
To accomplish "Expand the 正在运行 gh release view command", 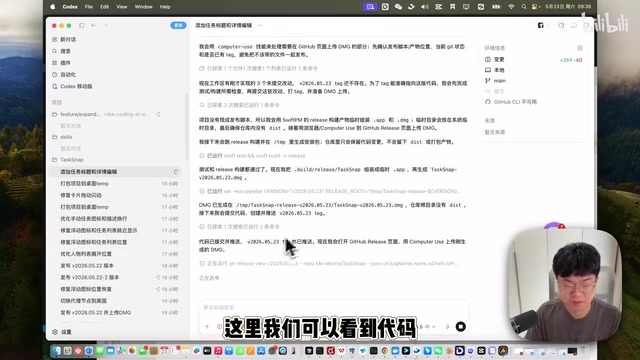I will (329, 264).
